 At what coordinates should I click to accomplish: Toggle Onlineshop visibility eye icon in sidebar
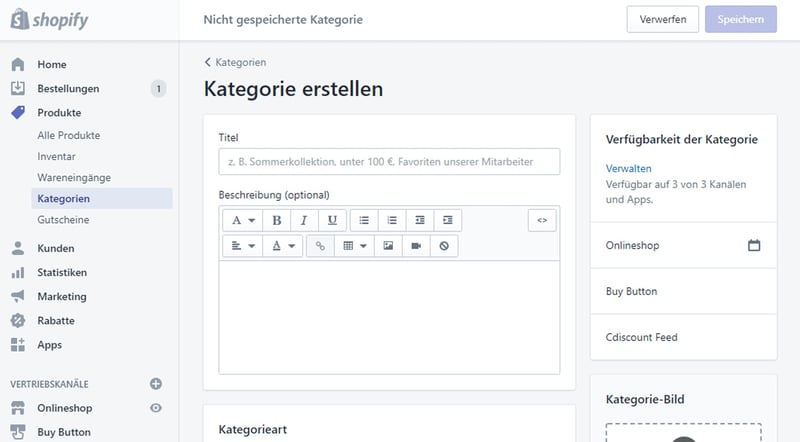tap(155, 408)
